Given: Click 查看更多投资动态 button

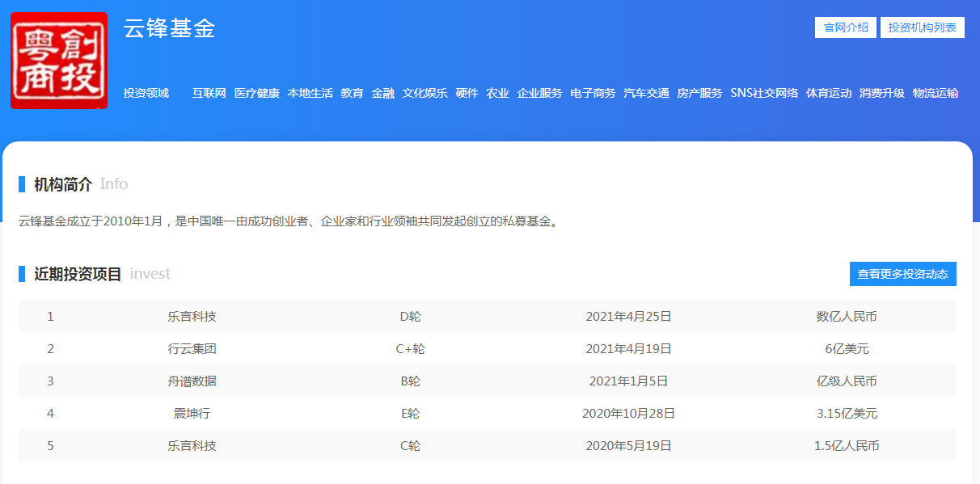Looking at the screenshot, I should [903, 274].
